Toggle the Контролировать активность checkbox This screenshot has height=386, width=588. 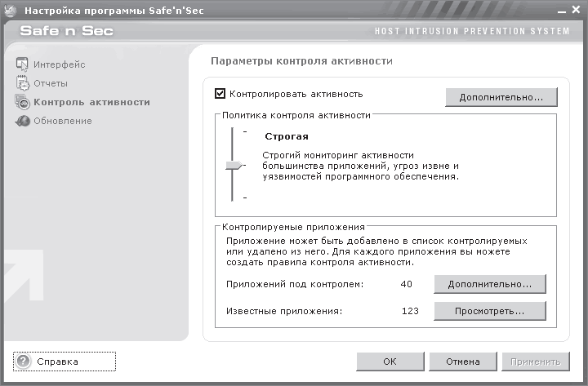(220, 94)
